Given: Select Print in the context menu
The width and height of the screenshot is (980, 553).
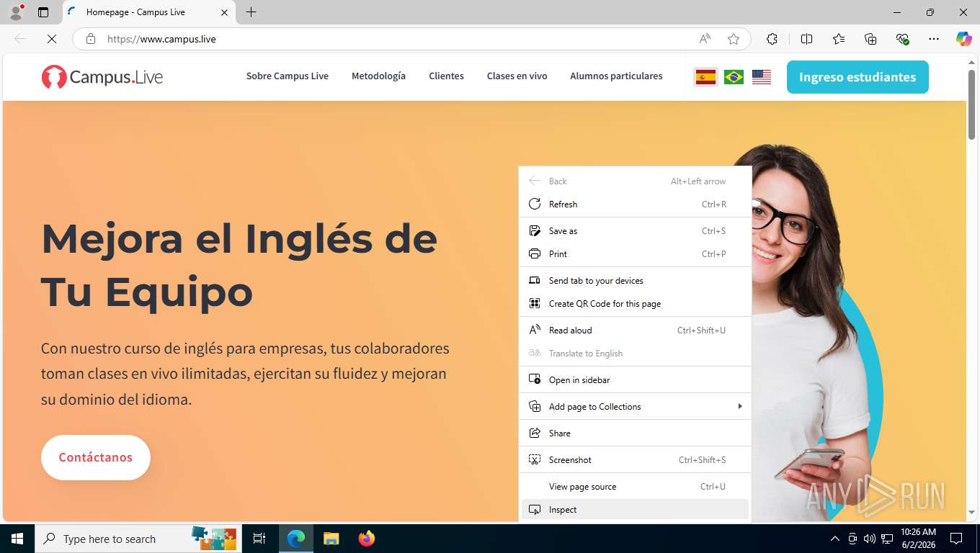Looking at the screenshot, I should coord(635,253).
